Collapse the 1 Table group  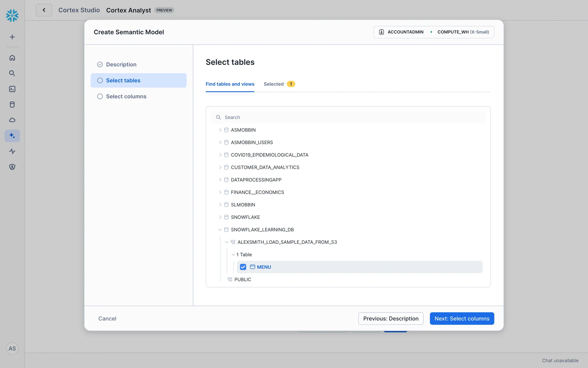point(233,255)
